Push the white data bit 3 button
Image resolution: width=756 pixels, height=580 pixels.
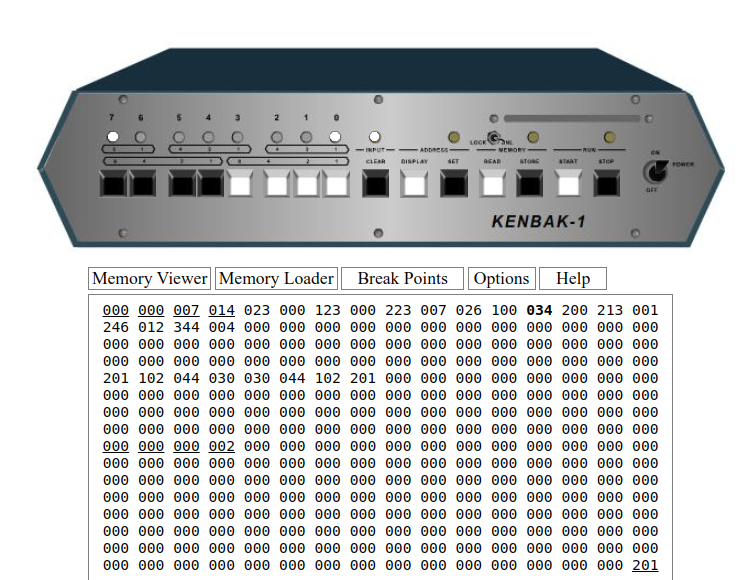click(240, 183)
